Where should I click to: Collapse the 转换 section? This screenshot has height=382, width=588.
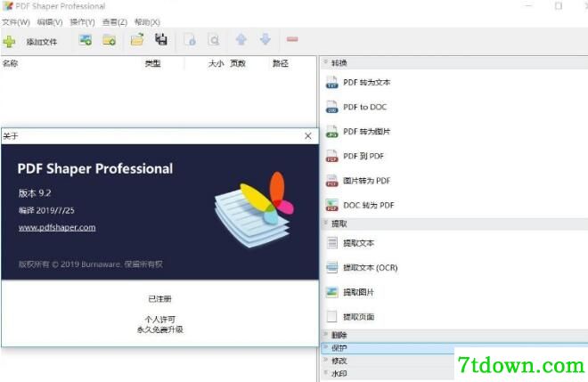point(325,62)
